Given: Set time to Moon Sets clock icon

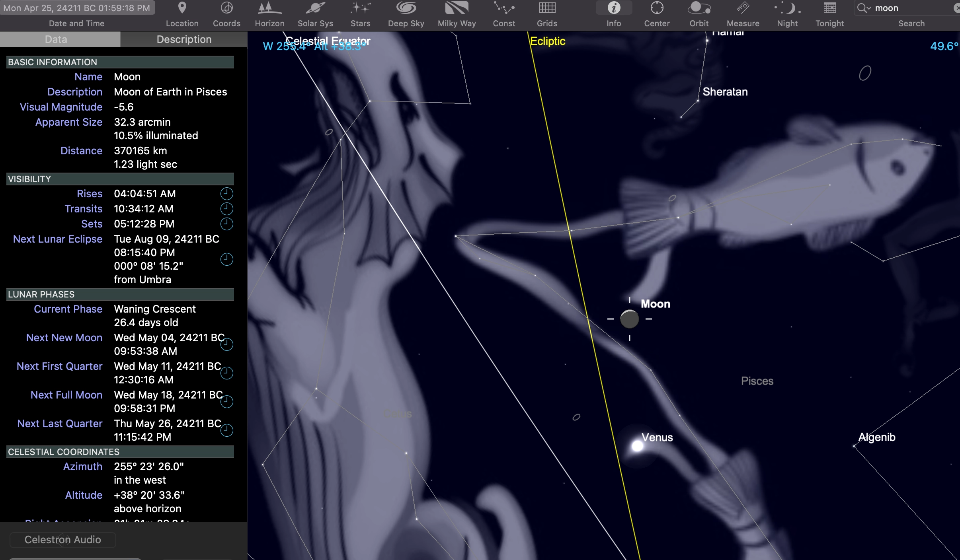Looking at the screenshot, I should 226,224.
